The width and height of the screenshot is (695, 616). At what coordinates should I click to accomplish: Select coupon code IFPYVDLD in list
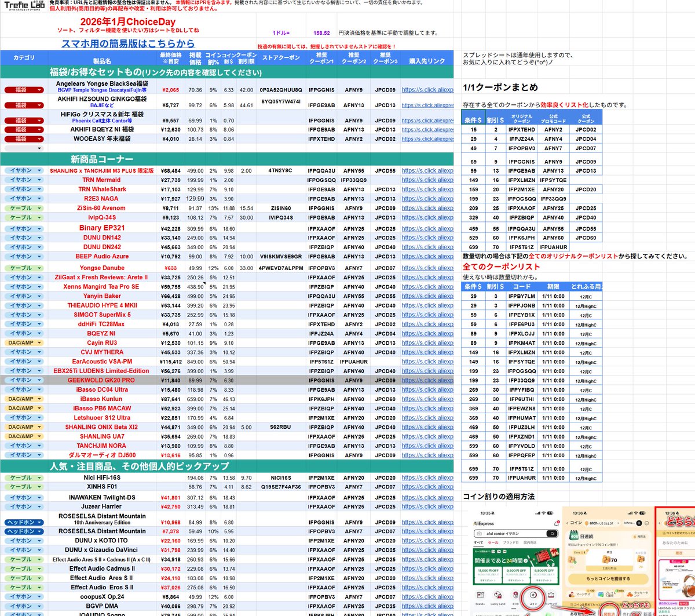coord(521,446)
